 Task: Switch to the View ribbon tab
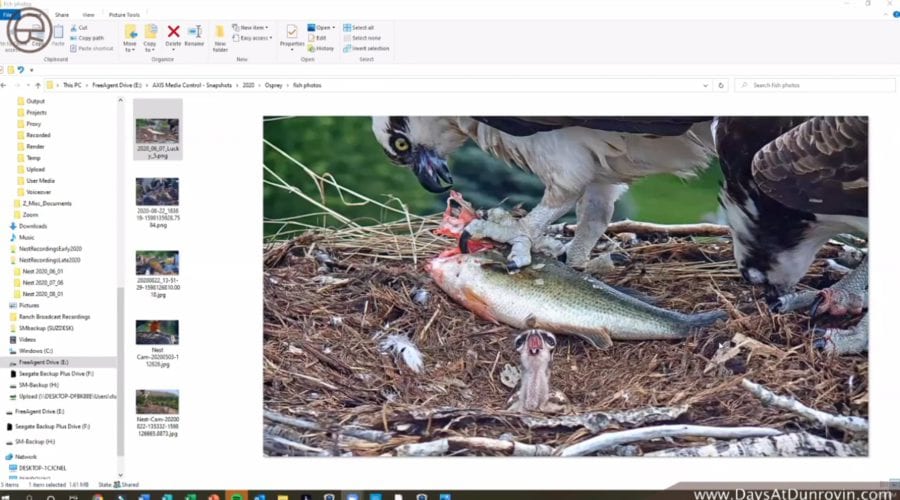pos(88,14)
